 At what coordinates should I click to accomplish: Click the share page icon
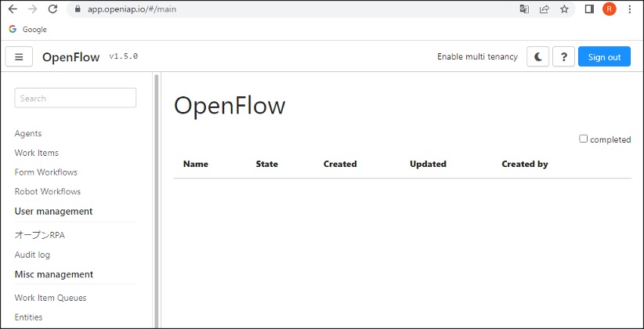coord(545,9)
